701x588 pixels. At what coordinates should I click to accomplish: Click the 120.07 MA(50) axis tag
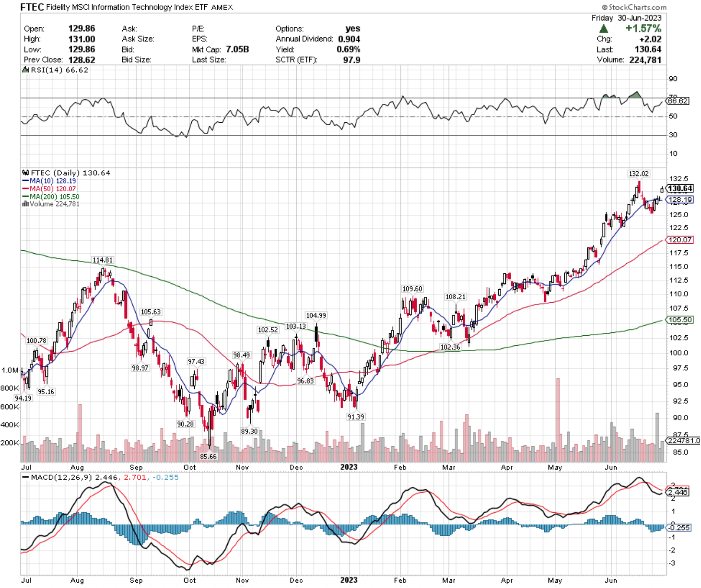pos(680,240)
